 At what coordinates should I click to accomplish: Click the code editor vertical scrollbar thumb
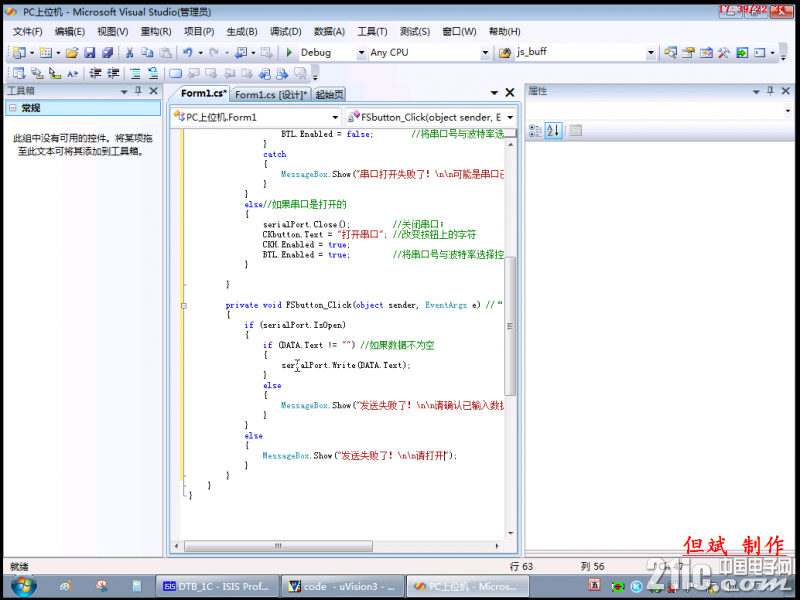pos(510,326)
